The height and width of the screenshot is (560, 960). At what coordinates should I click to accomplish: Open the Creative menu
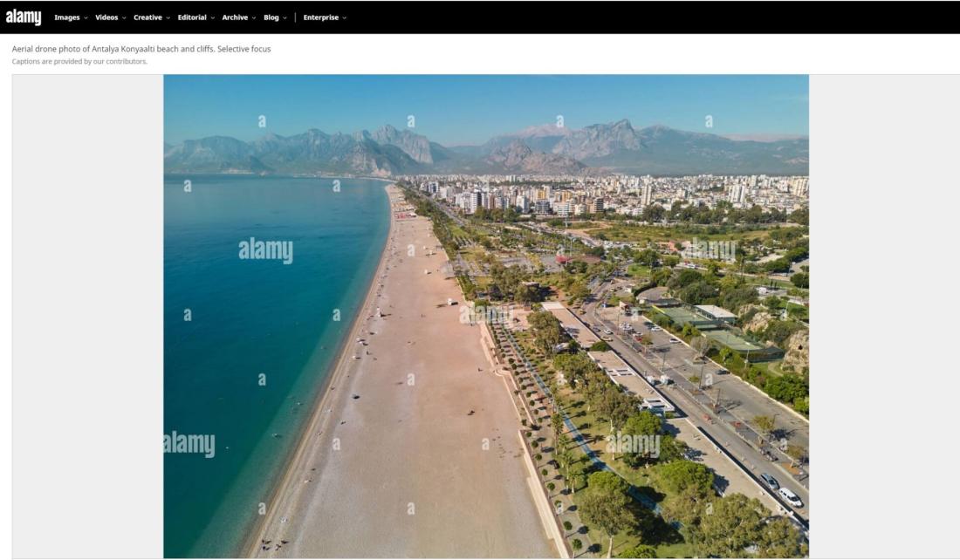pos(147,17)
